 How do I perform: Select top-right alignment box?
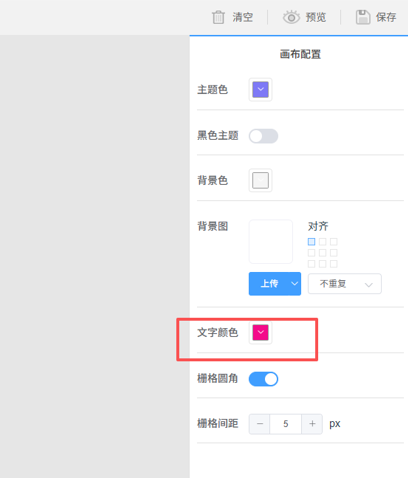(334, 242)
